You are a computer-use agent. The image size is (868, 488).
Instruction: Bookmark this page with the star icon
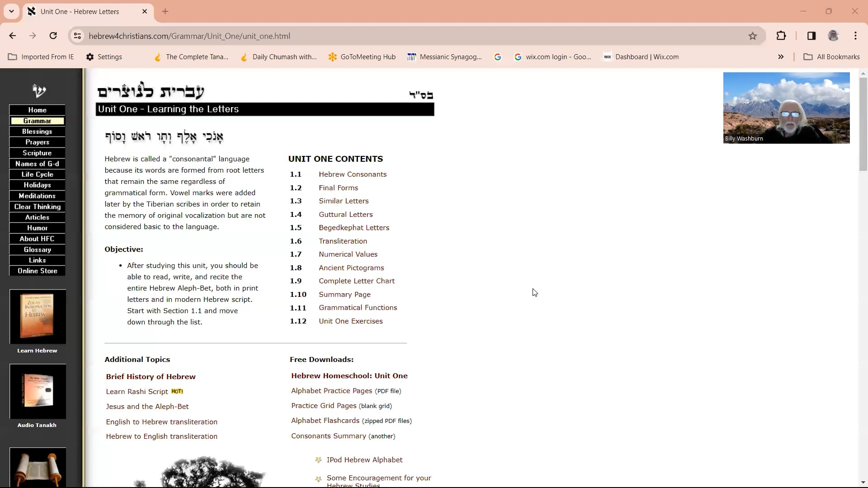752,36
